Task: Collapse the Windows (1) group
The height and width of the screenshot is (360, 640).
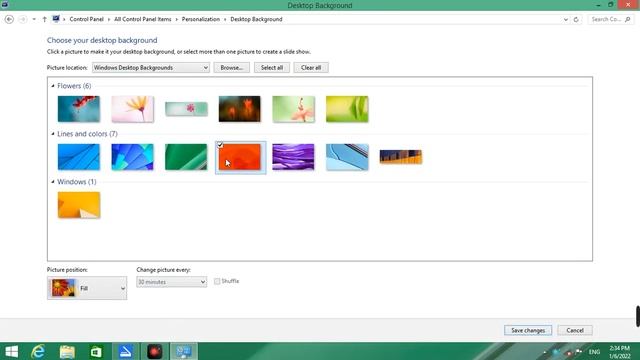Action: (x=53, y=182)
